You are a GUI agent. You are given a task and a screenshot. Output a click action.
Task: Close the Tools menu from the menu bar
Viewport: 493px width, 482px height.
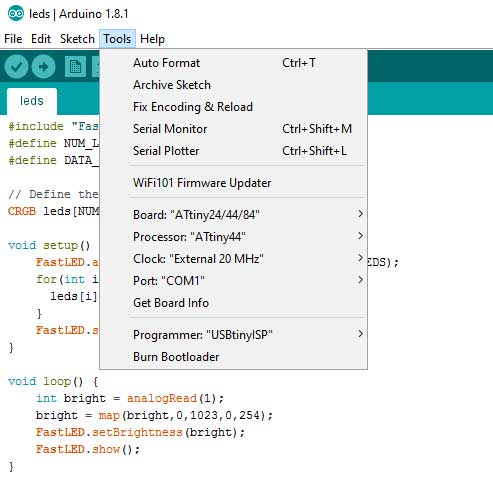coord(117,39)
